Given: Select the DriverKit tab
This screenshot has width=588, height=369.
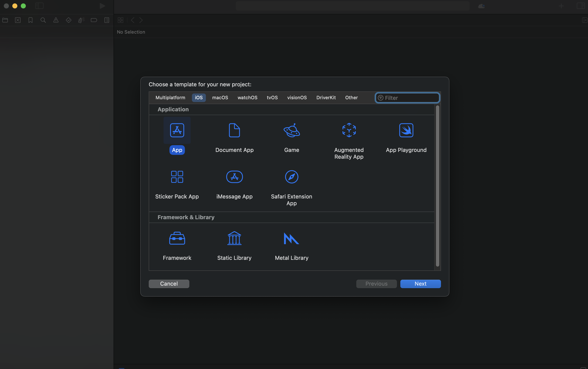Looking at the screenshot, I should click(326, 98).
